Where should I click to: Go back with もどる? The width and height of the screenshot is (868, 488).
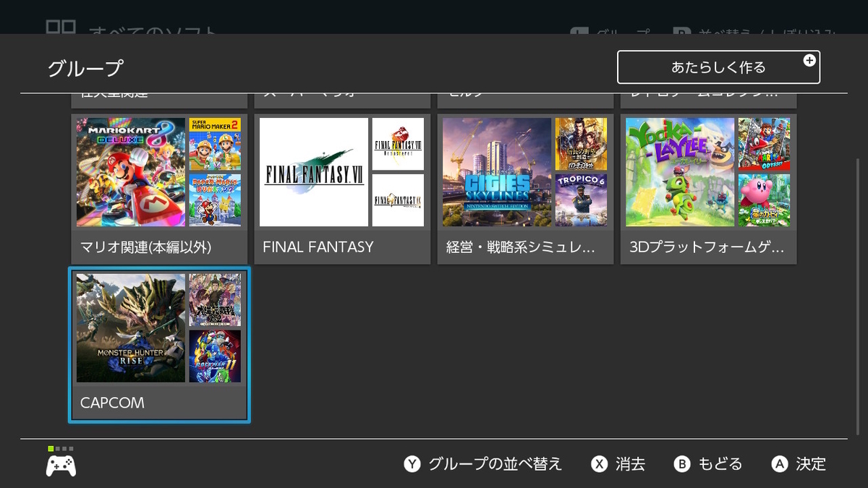point(720,464)
